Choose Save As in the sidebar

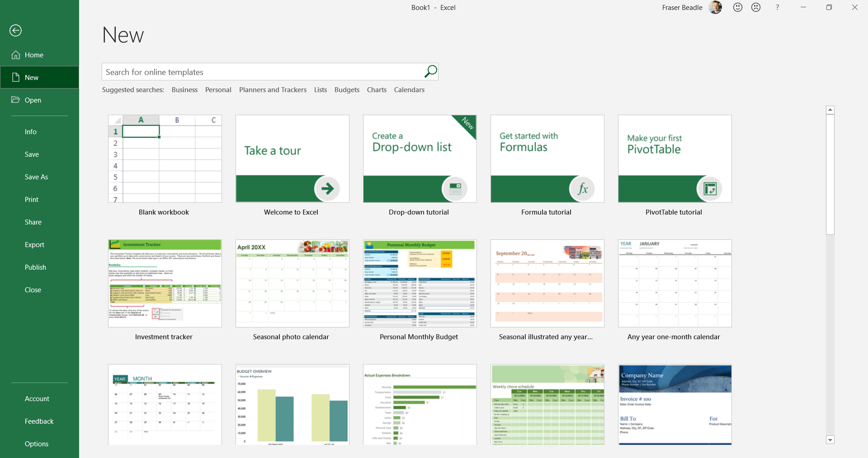(39, 177)
